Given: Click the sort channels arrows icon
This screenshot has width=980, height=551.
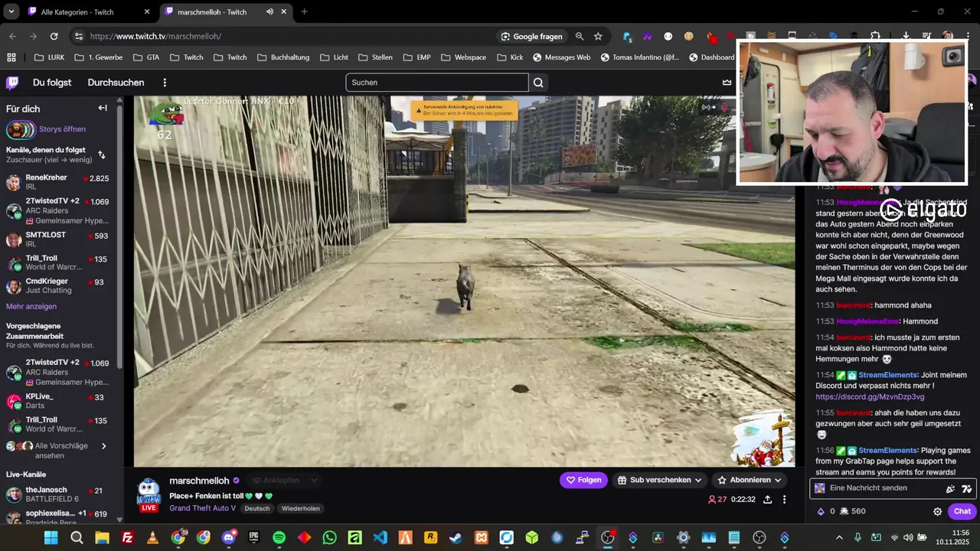Looking at the screenshot, I should tap(102, 155).
